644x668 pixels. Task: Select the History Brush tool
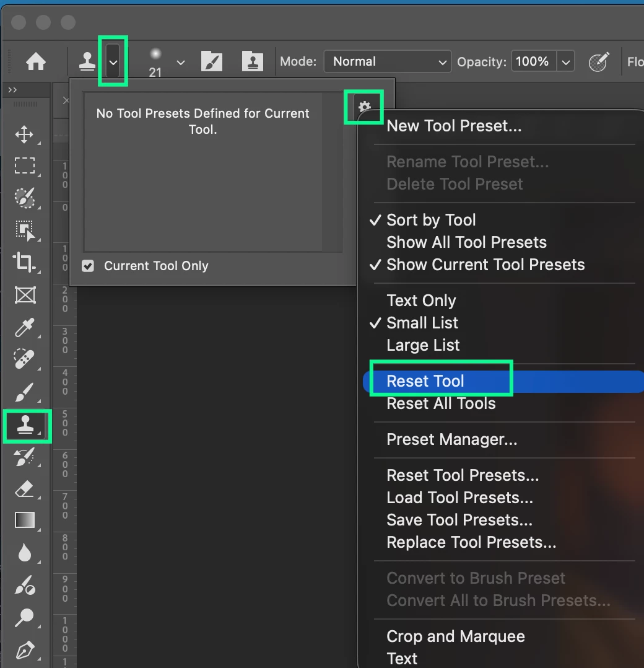24,457
